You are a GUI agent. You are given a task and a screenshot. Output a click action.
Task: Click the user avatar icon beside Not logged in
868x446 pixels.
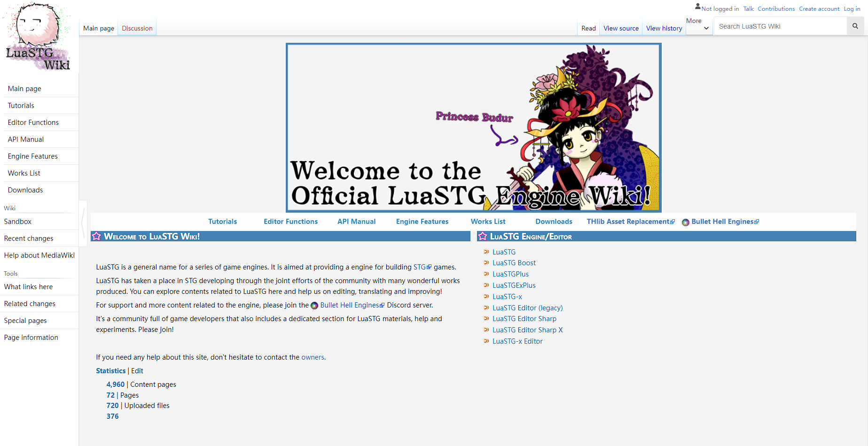(698, 7)
